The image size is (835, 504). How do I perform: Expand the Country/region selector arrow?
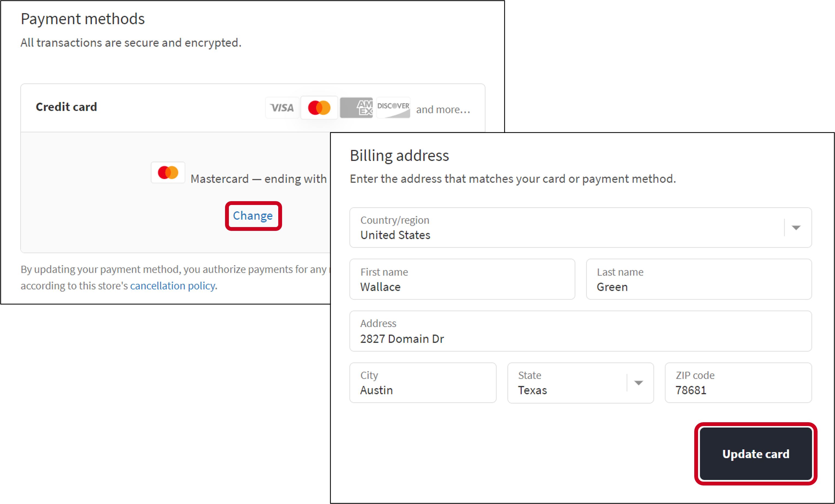coord(796,228)
